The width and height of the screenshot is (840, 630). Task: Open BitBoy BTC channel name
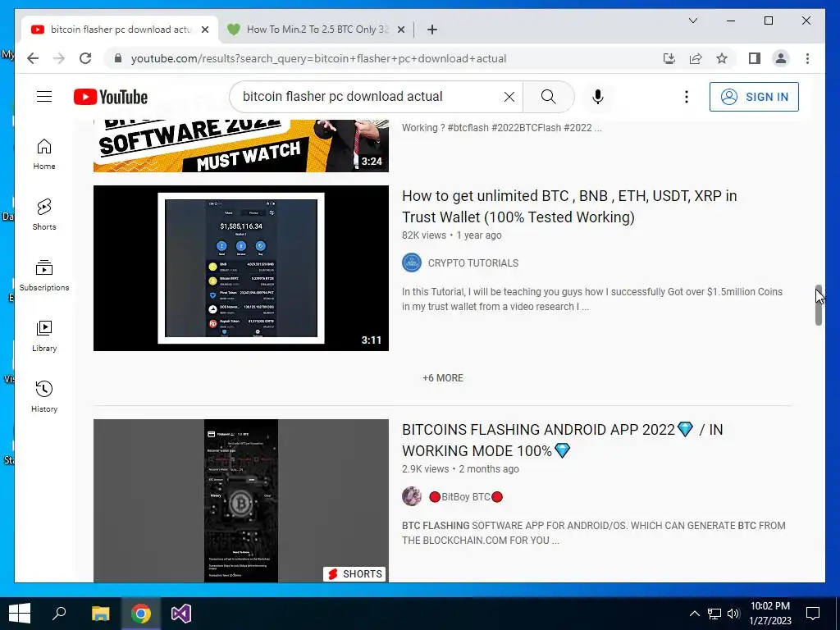click(x=466, y=496)
